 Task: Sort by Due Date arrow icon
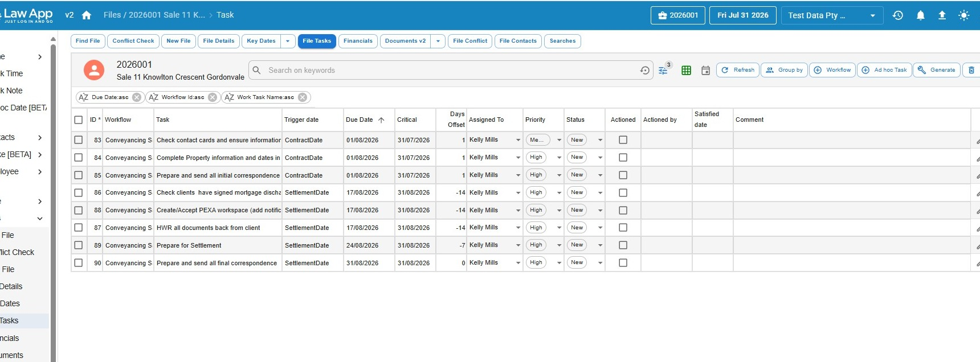pyautogui.click(x=381, y=120)
